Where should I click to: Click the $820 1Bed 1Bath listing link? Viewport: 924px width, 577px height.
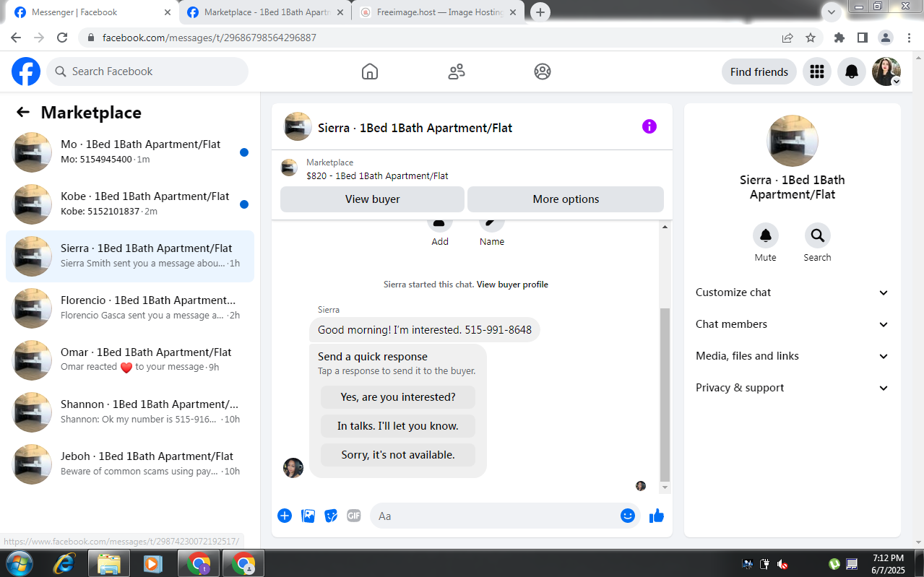point(377,175)
